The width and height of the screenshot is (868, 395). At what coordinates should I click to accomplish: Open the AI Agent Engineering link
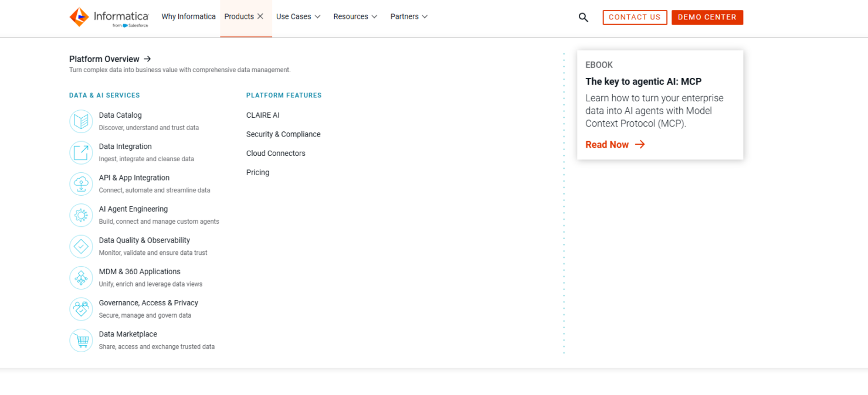pos(133,209)
